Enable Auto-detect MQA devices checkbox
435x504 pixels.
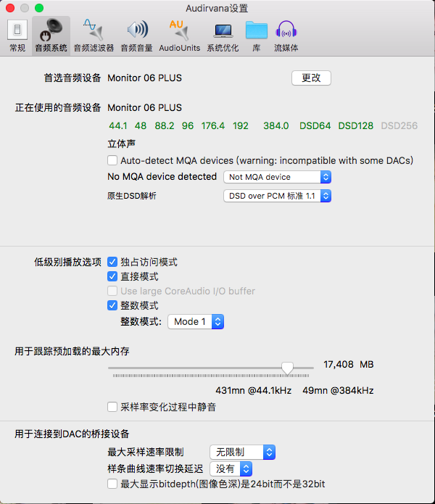pyautogui.click(x=112, y=160)
